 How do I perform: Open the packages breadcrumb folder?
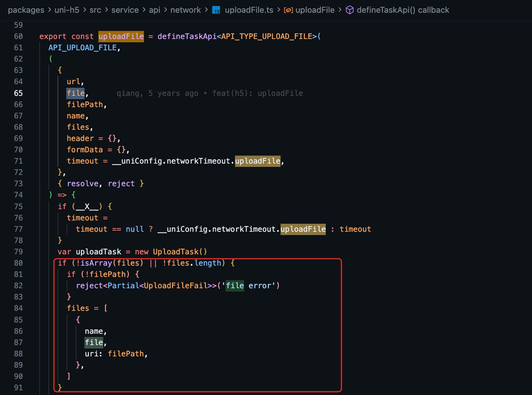[26, 10]
